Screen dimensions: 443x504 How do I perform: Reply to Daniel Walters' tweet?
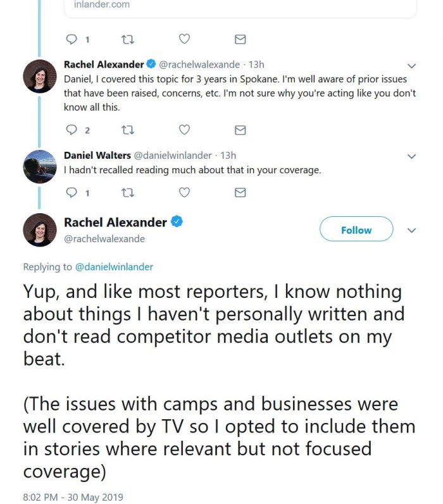(x=72, y=192)
